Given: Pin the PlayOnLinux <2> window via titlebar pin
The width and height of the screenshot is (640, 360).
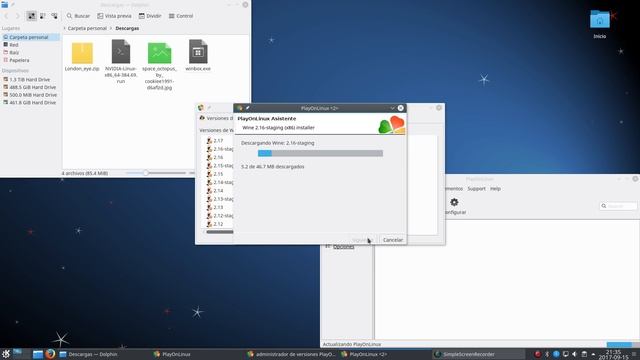Looking at the screenshot, I should click(247, 108).
